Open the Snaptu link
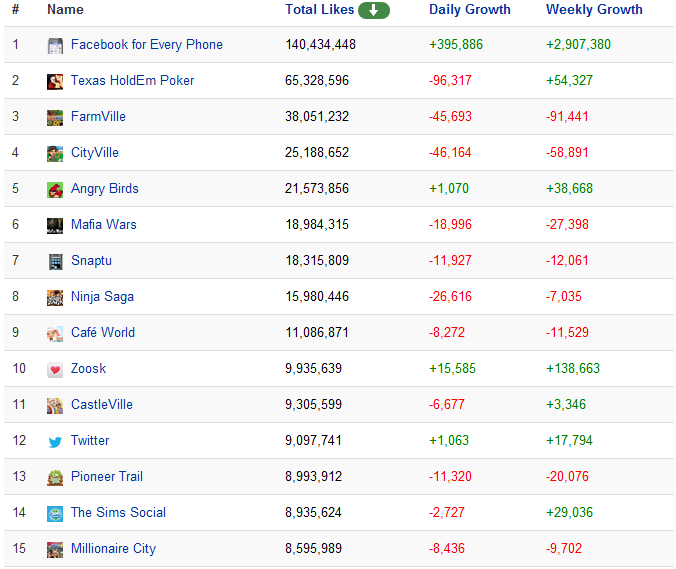Image resolution: width=676 pixels, height=569 pixels. tap(91, 261)
